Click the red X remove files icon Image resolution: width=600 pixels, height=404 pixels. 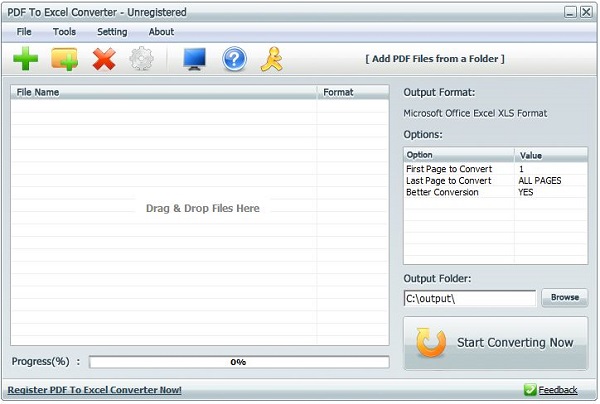104,59
